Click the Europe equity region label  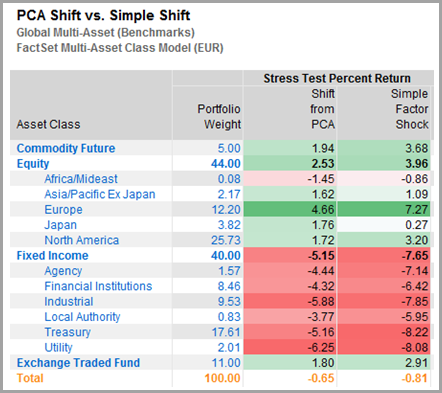(x=63, y=210)
